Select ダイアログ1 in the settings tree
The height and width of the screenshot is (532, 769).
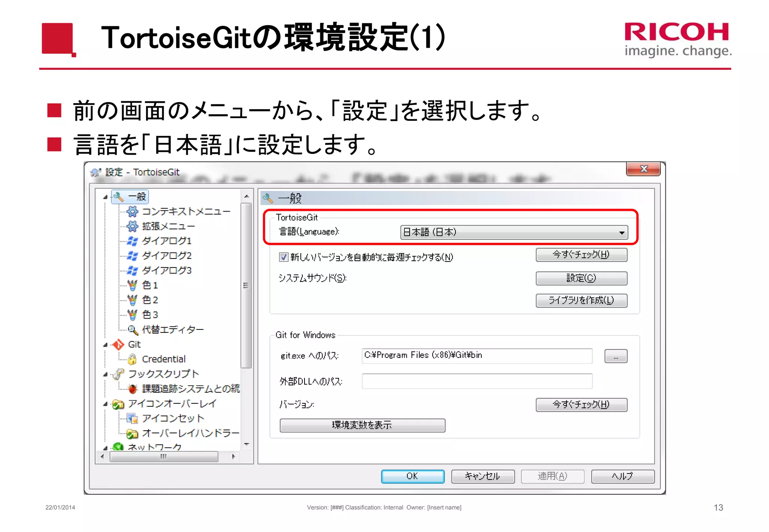167,241
